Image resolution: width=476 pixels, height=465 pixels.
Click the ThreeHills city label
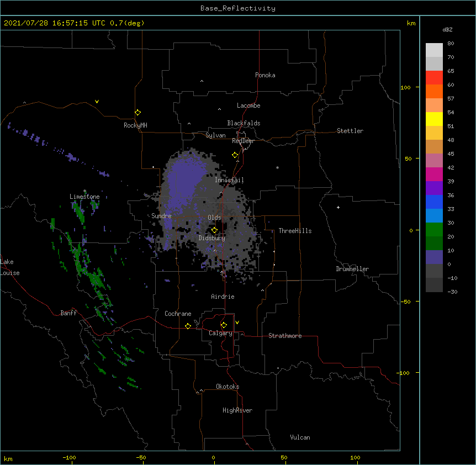pyautogui.click(x=295, y=231)
